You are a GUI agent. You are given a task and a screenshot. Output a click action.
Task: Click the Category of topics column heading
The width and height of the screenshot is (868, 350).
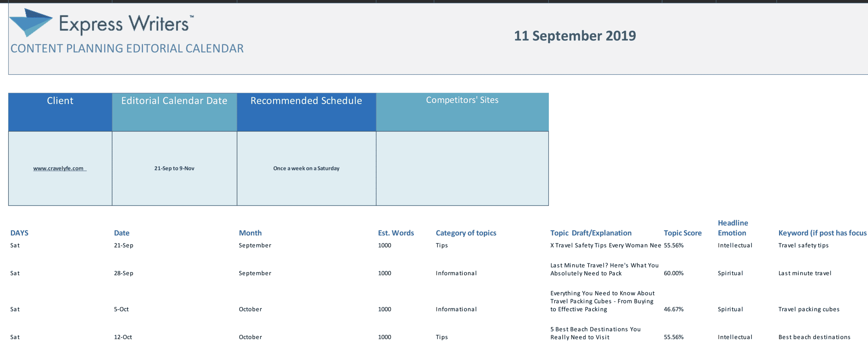(x=466, y=233)
